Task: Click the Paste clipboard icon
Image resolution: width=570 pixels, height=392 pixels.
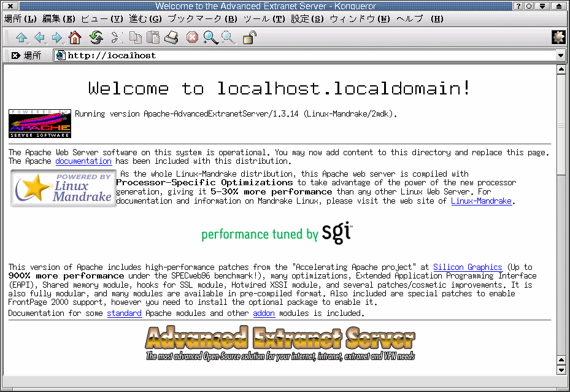Action: point(153,37)
